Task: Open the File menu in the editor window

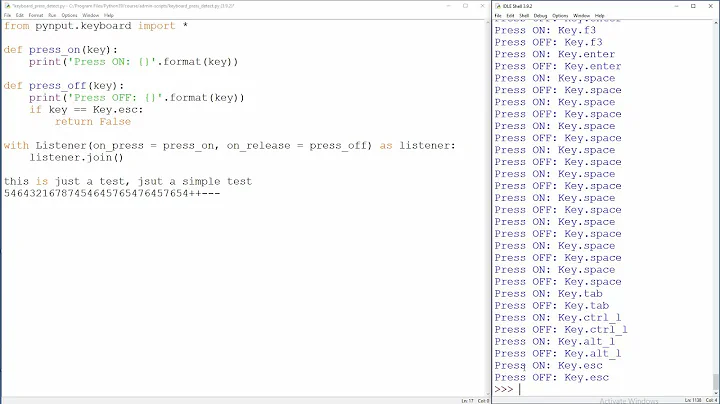Action: pyautogui.click(x=7, y=15)
